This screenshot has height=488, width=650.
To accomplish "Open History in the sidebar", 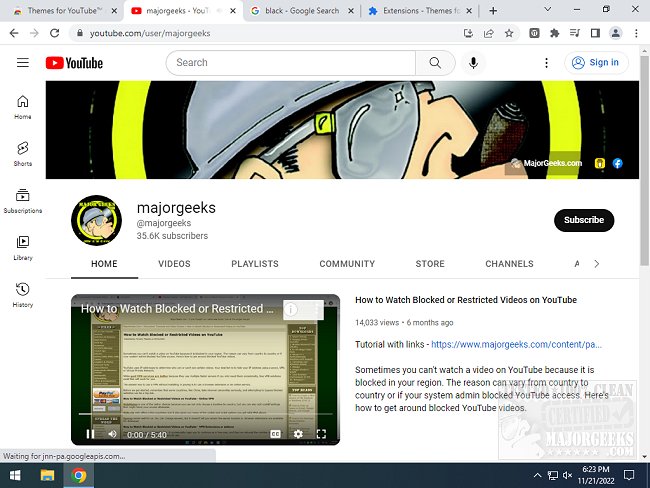I will tap(23, 295).
